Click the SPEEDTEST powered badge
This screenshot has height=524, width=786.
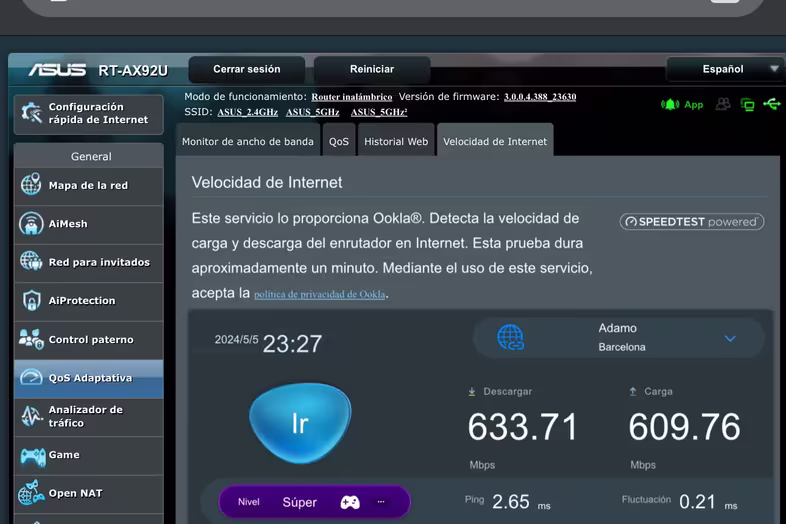tap(692, 222)
